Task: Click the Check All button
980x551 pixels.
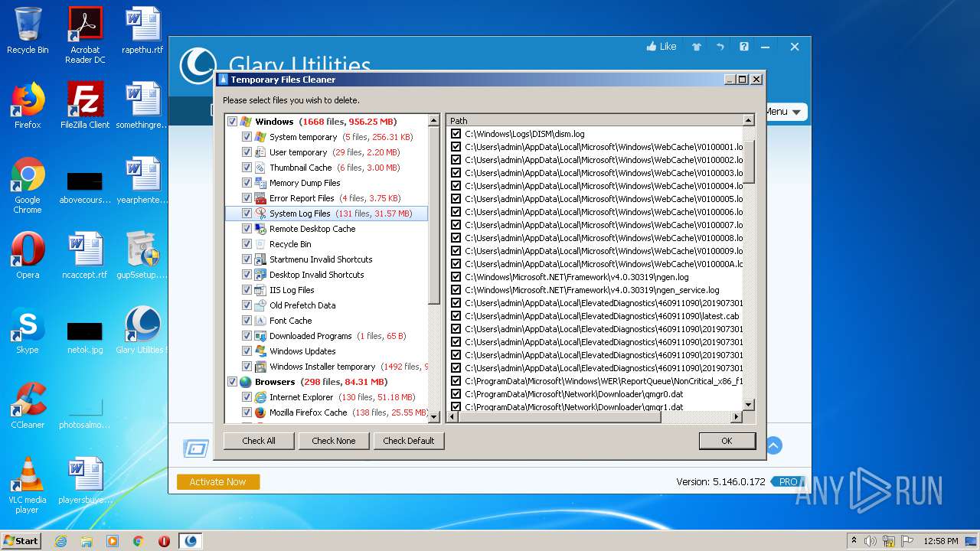Action: pyautogui.click(x=259, y=441)
